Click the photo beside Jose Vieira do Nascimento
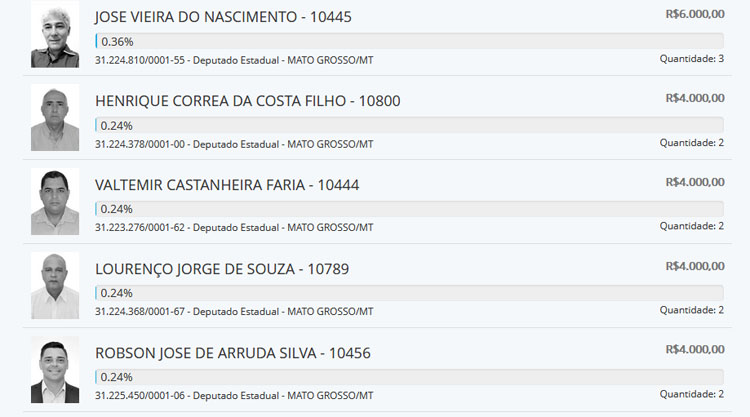The width and height of the screenshot is (750, 417). [x=55, y=35]
